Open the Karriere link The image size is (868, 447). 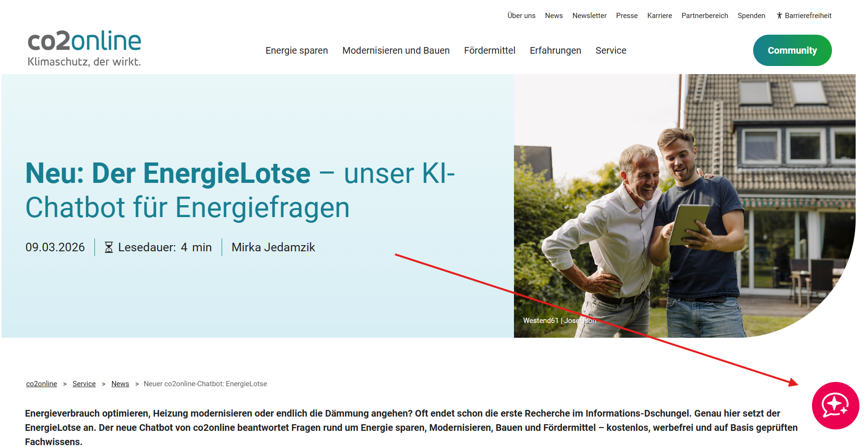coord(659,16)
